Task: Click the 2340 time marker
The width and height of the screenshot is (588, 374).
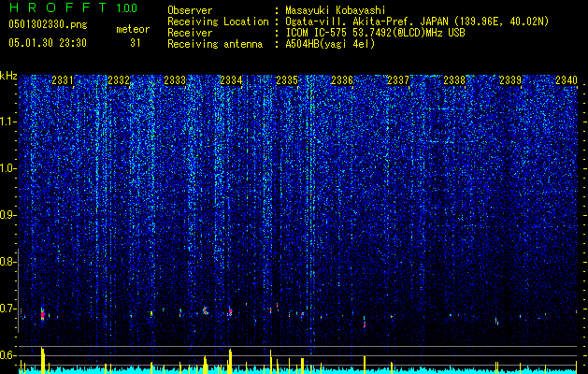Action: [x=566, y=80]
